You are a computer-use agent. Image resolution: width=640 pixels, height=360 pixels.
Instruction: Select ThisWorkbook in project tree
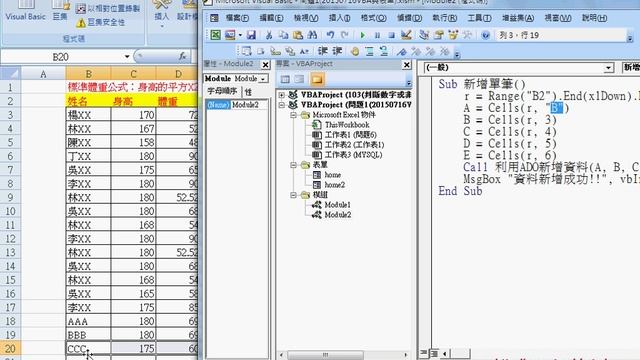(x=347, y=125)
